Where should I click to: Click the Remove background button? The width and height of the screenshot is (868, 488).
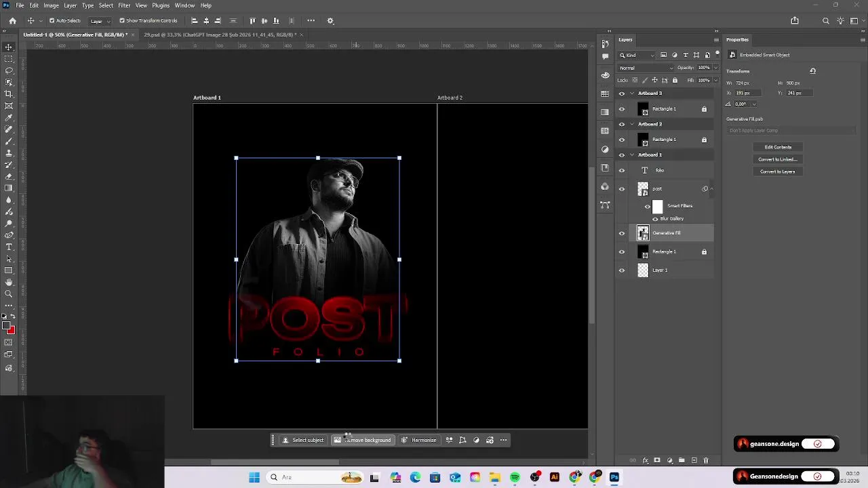pos(362,440)
